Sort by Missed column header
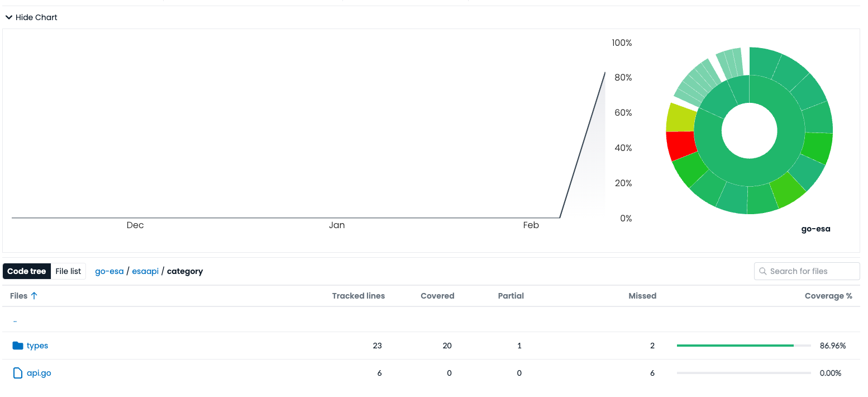This screenshot has height=397, width=868. [642, 296]
